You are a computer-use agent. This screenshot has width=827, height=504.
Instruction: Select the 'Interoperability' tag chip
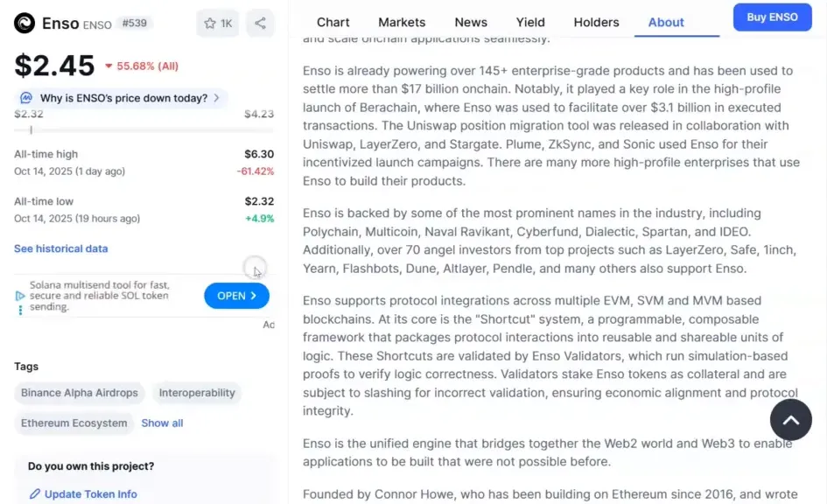[x=197, y=393]
